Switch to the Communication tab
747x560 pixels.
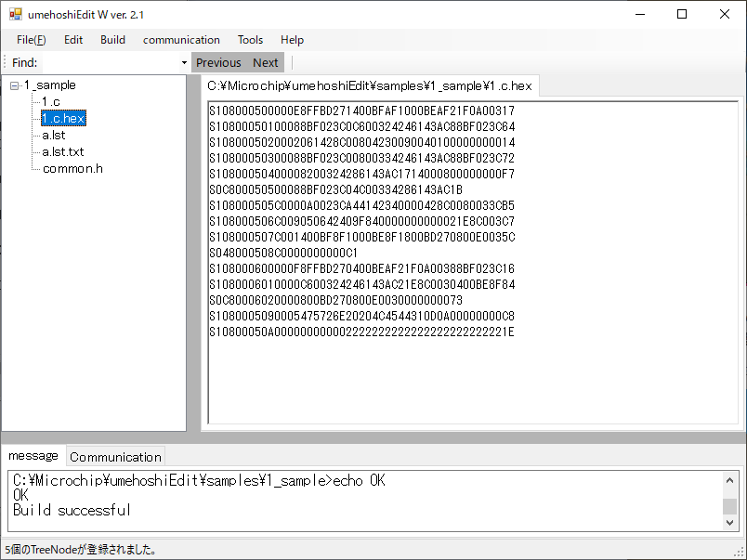[x=115, y=457]
